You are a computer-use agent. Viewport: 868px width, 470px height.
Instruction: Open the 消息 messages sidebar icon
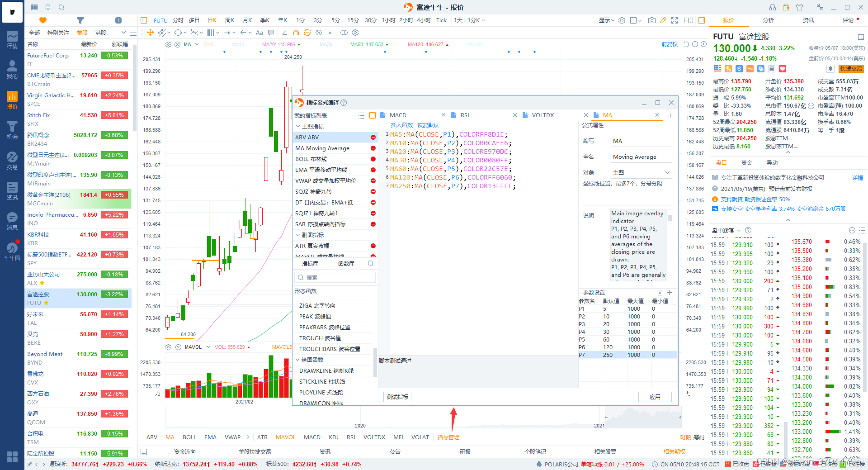(12, 221)
